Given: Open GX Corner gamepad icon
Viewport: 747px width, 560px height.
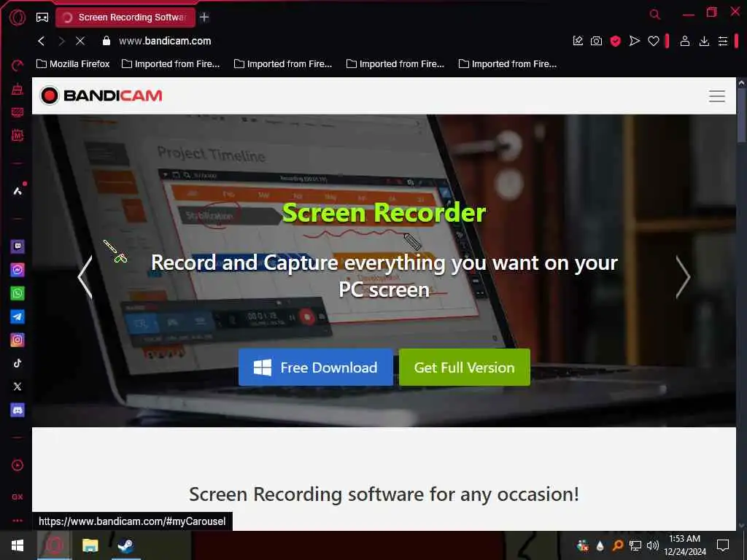Looking at the screenshot, I should [x=42, y=17].
